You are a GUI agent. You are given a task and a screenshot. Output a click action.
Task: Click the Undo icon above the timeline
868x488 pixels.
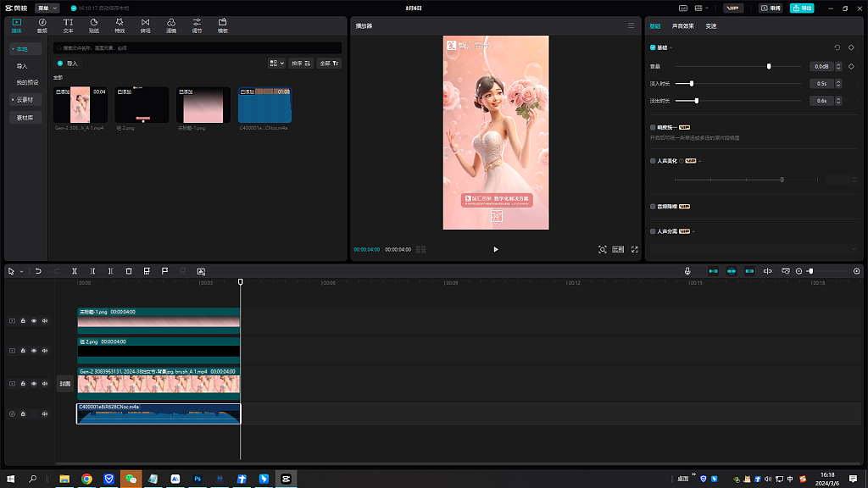click(x=38, y=271)
